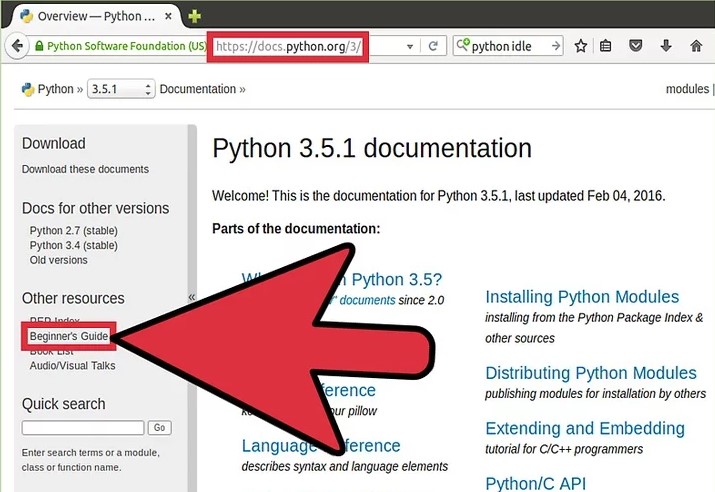Image resolution: width=715 pixels, height=492 pixels.
Task: Select the Overview — Python tab
Action: click(x=96, y=16)
